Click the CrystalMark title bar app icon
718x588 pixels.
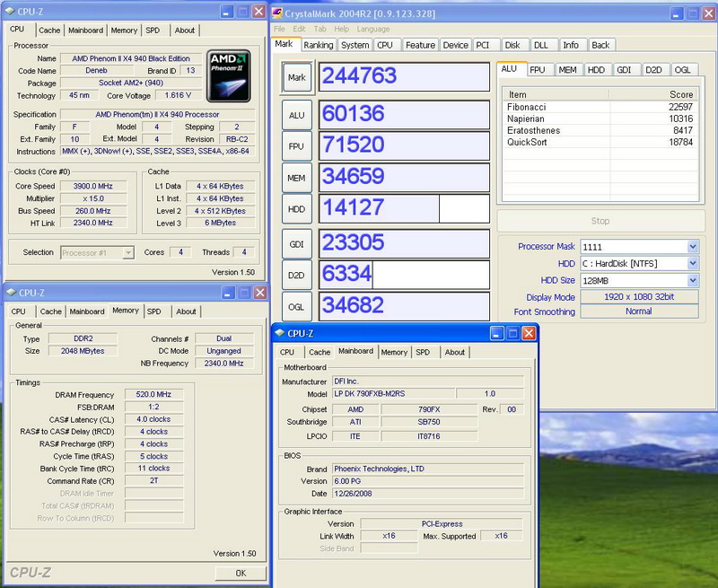(277, 13)
